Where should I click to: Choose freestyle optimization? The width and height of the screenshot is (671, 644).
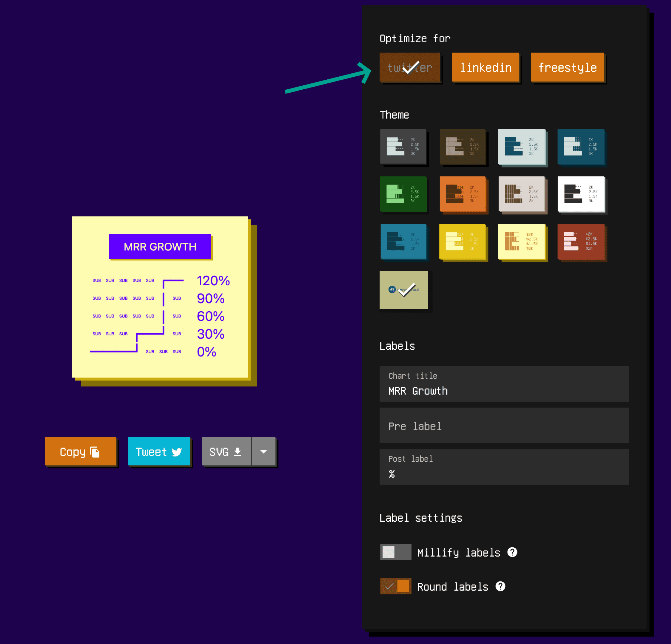(567, 67)
